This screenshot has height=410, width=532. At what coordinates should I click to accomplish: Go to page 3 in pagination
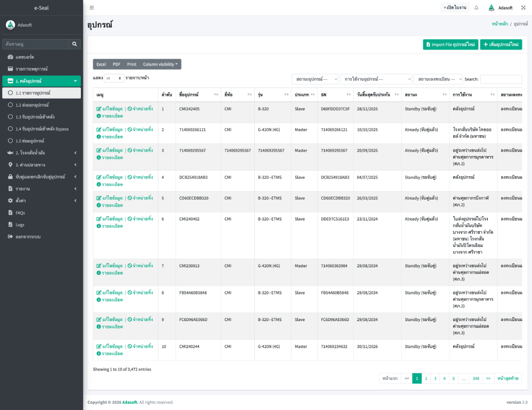435,379
